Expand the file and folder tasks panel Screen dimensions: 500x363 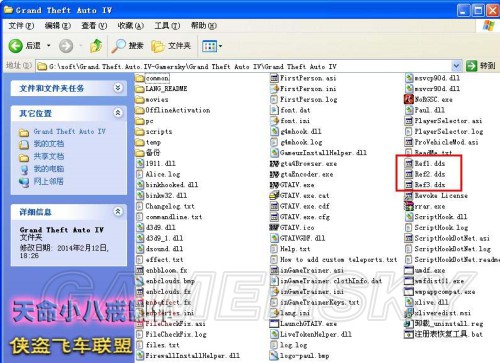point(118,88)
